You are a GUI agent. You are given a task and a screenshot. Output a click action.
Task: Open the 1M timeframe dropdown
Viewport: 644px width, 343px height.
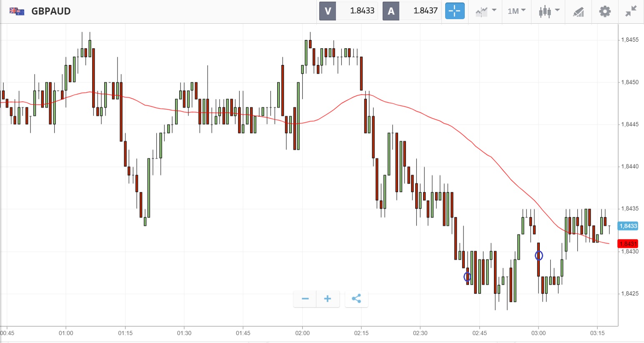[516, 11]
